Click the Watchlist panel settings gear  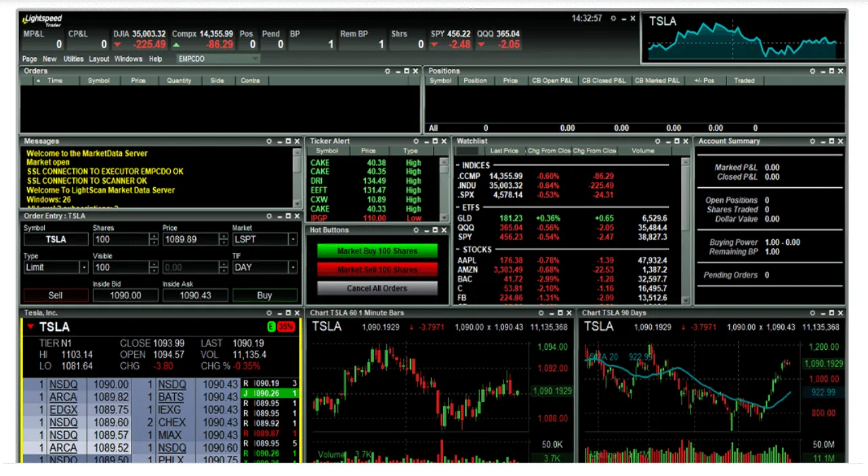click(x=657, y=142)
